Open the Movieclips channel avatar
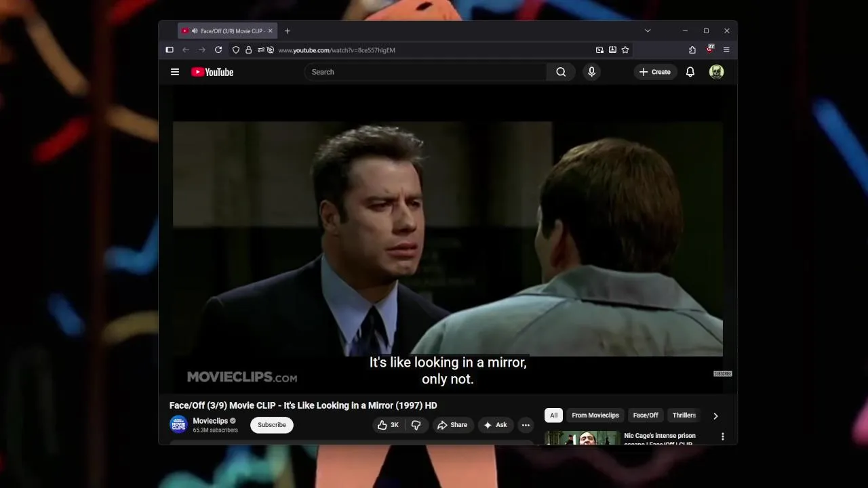The height and width of the screenshot is (488, 868). coord(178,424)
